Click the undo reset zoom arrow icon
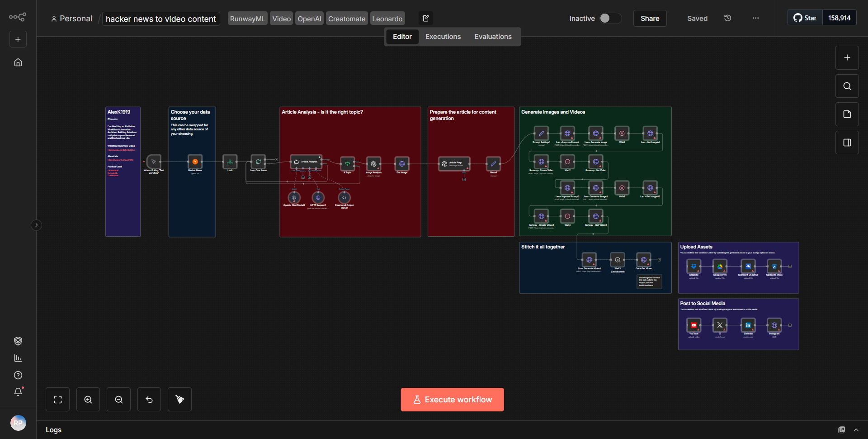This screenshot has height=439, width=868. (x=149, y=400)
